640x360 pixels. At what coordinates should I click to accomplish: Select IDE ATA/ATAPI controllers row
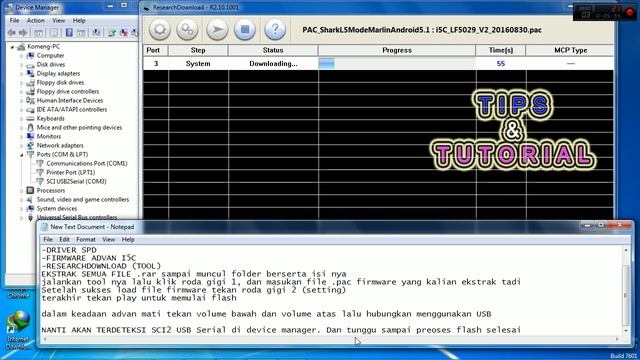point(67,109)
